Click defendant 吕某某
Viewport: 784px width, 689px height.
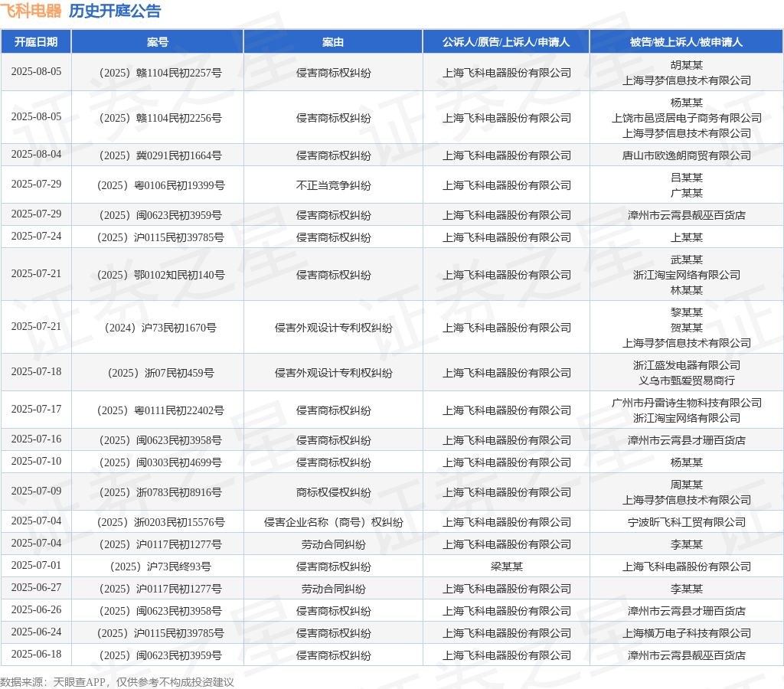[x=687, y=178]
